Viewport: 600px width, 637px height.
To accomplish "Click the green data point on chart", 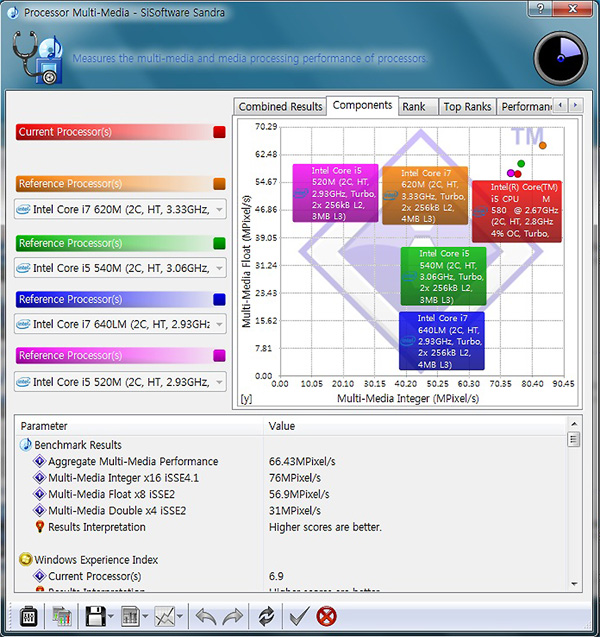I will (x=521, y=164).
